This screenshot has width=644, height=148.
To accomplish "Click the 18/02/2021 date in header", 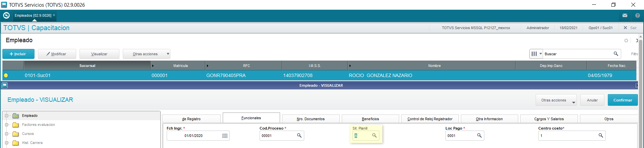I will pos(568,28).
